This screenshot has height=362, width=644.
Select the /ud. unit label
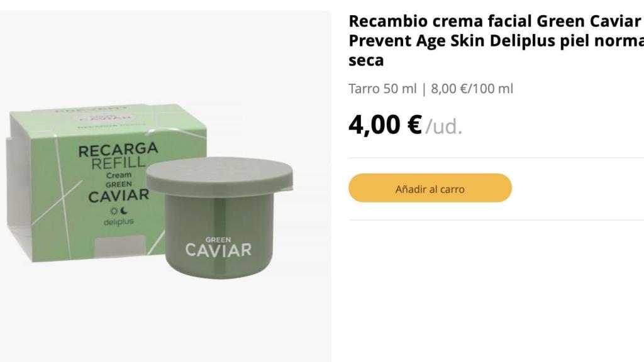pos(443,128)
